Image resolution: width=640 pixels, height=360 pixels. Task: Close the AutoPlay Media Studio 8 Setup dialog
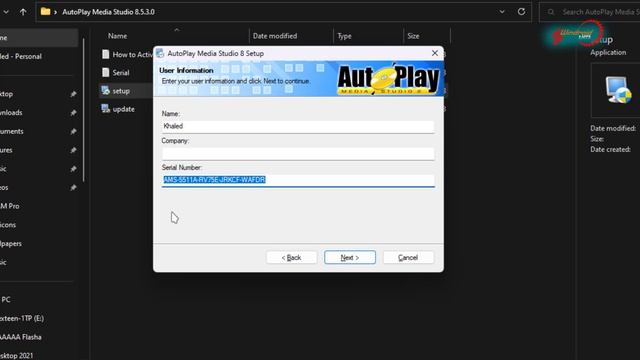pyautogui.click(x=435, y=53)
